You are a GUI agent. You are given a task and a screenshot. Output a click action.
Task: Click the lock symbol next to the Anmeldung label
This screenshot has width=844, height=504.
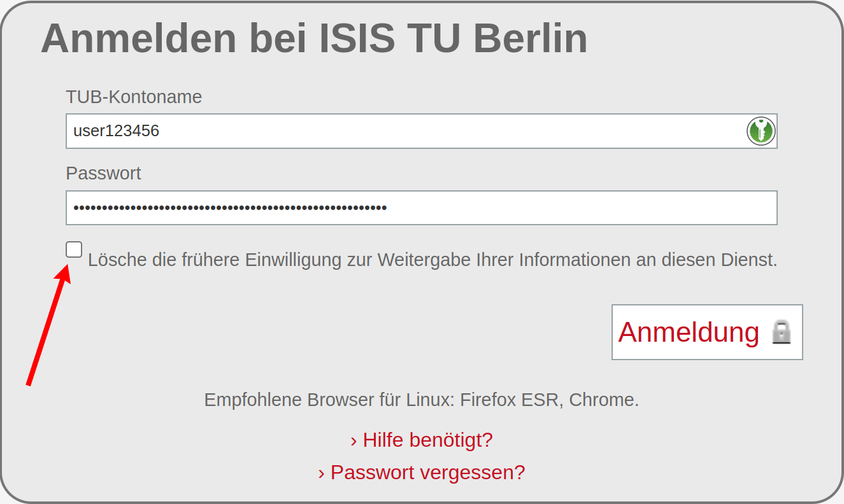click(x=783, y=332)
